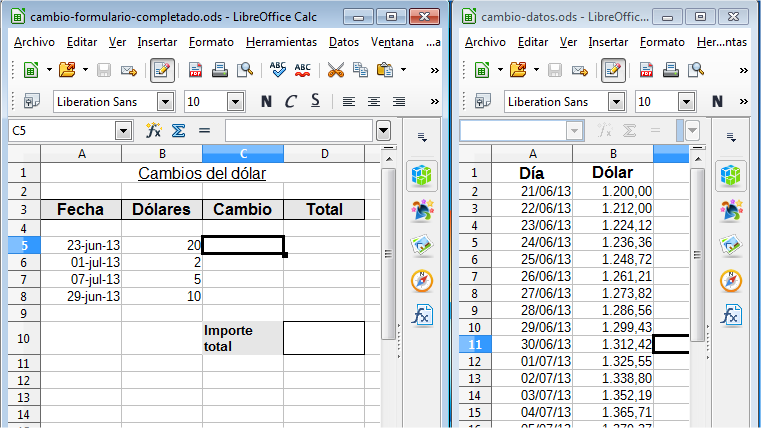The width and height of the screenshot is (761, 428).
Task: Export as PDF in cambio-datos window
Action: [x=646, y=70]
